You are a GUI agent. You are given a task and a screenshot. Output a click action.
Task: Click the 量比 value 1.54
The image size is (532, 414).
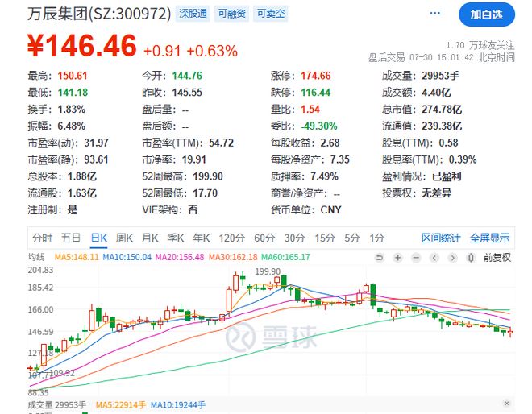[x=310, y=110]
